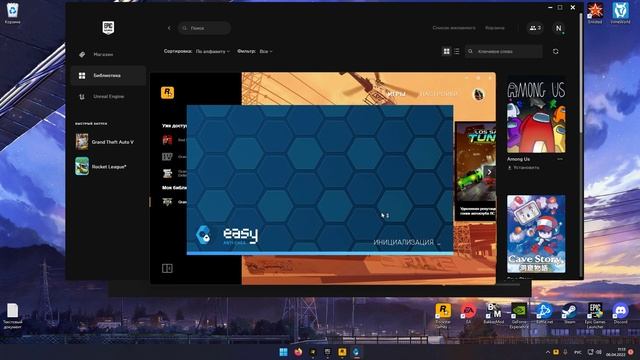This screenshot has height=360, width=640.
Task: Advance Rockstar news carousel with right chevron
Action: coord(489,172)
